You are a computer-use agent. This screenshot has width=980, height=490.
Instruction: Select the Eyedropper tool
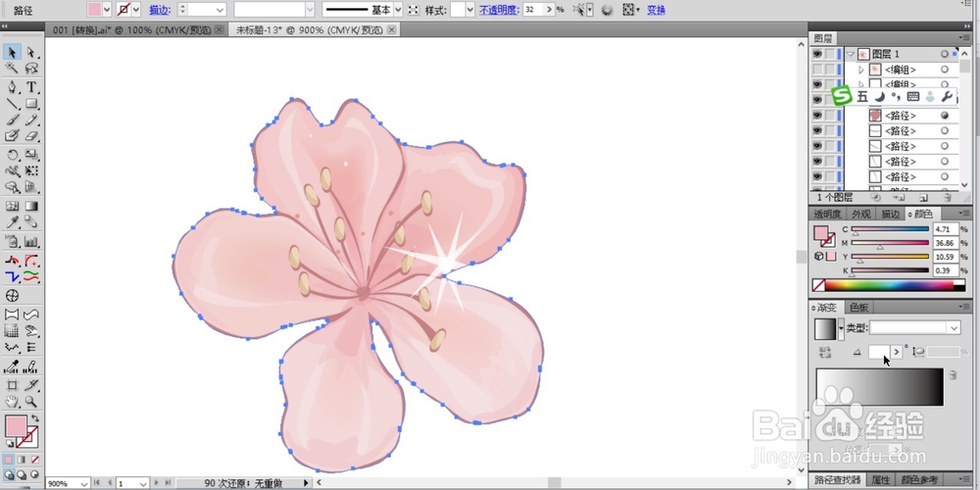click(x=12, y=222)
